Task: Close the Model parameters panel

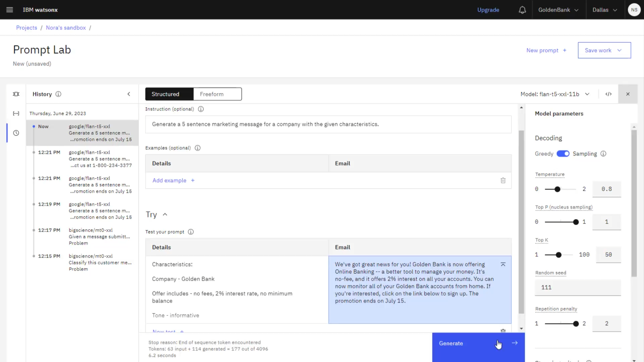Action: [628, 94]
